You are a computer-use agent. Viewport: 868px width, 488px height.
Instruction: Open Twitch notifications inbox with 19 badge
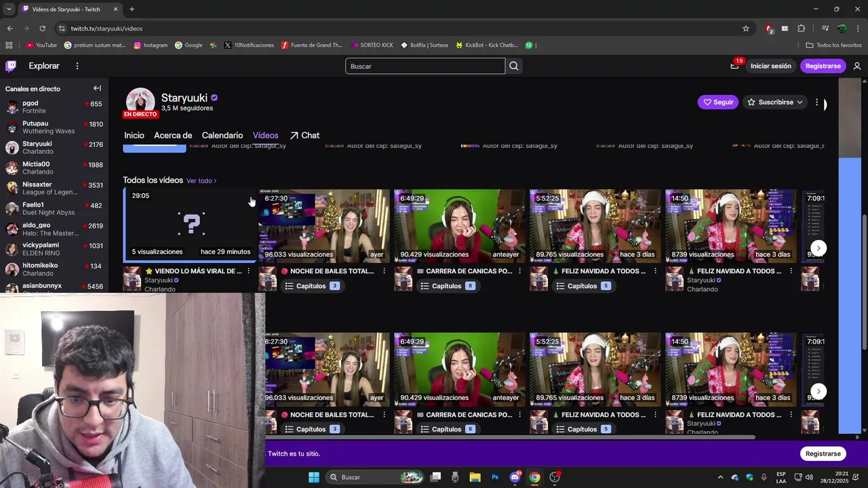tap(734, 66)
